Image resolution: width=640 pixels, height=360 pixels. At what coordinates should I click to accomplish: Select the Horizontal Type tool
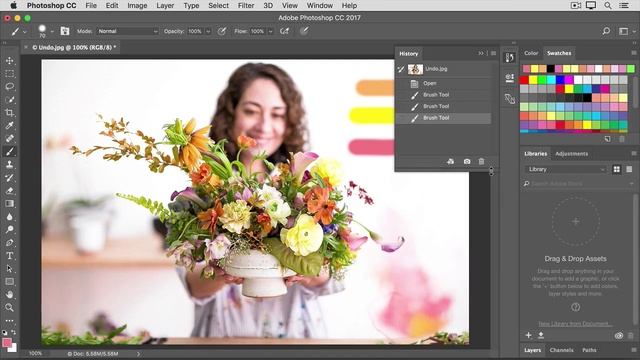pyautogui.click(x=10, y=256)
